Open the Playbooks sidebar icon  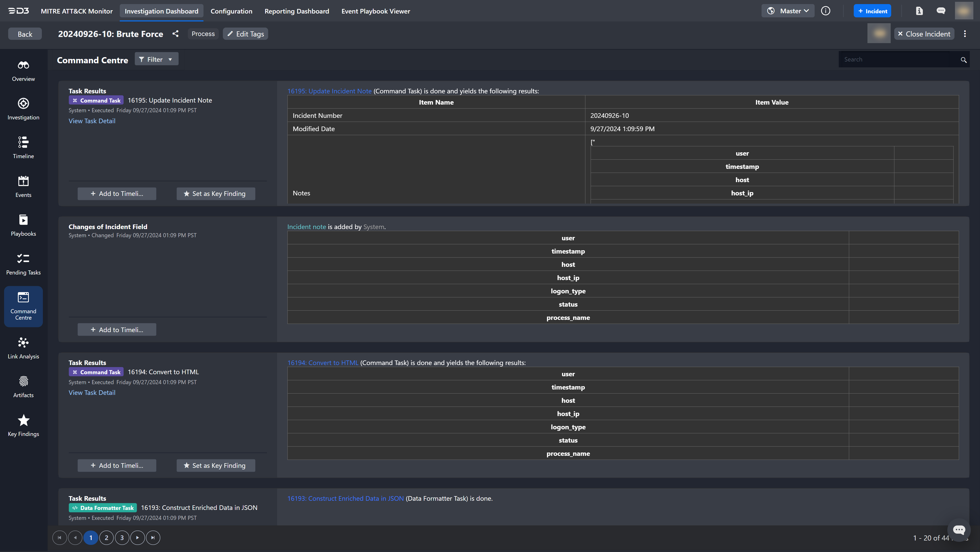[x=23, y=220]
